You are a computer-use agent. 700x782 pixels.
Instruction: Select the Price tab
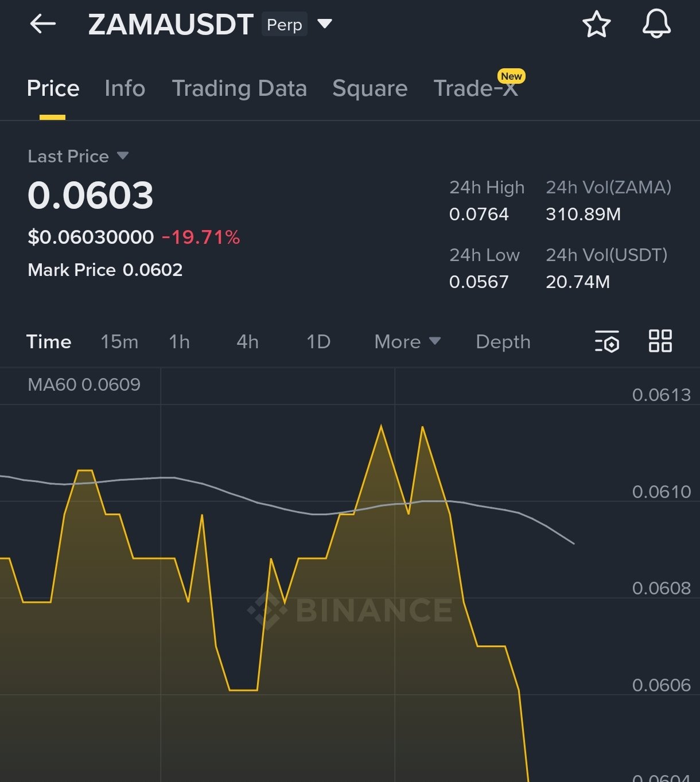pos(53,88)
